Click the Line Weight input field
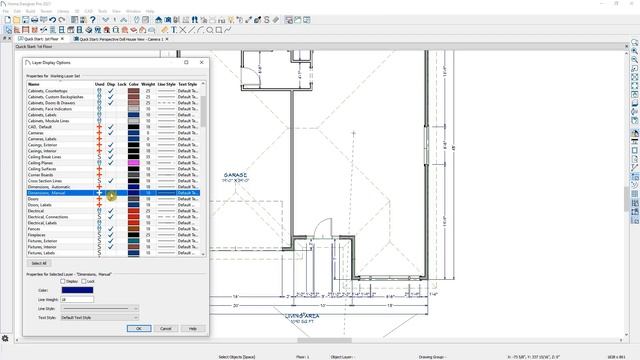 (x=77, y=300)
